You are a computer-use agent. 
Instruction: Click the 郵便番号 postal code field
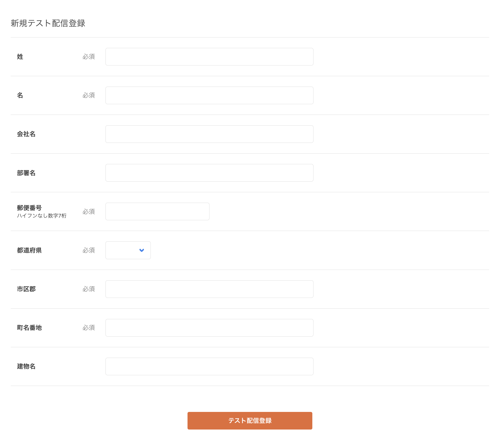coord(157,211)
